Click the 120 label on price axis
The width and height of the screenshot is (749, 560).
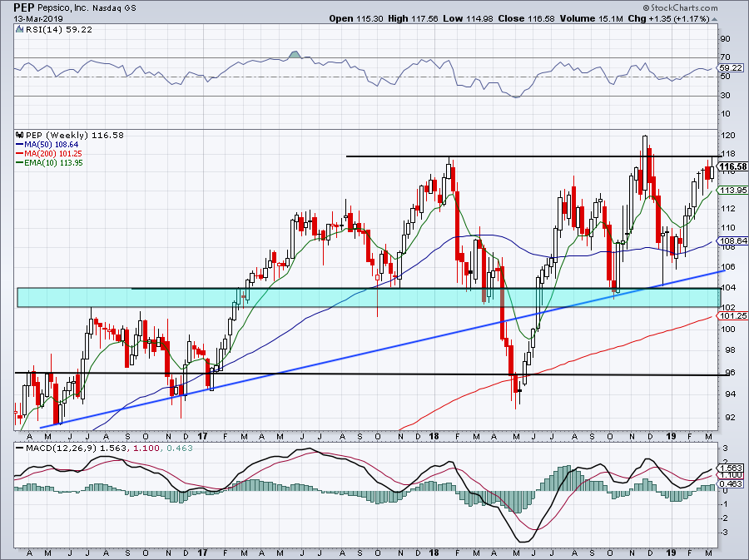[728, 135]
